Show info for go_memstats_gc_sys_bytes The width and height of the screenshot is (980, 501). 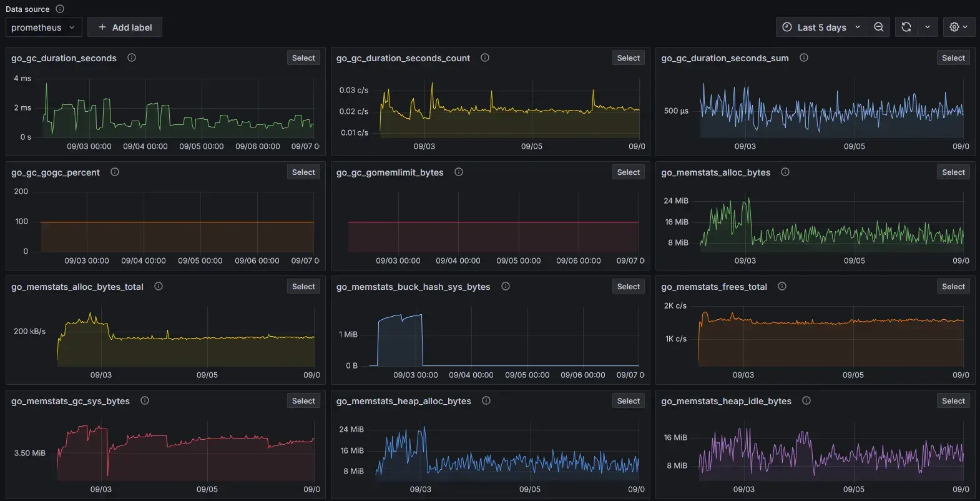coord(145,400)
